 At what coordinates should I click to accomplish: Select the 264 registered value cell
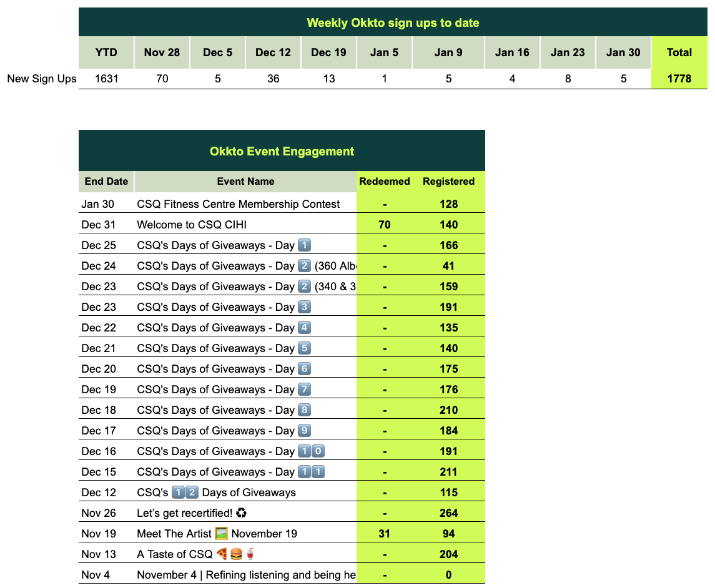(x=448, y=513)
